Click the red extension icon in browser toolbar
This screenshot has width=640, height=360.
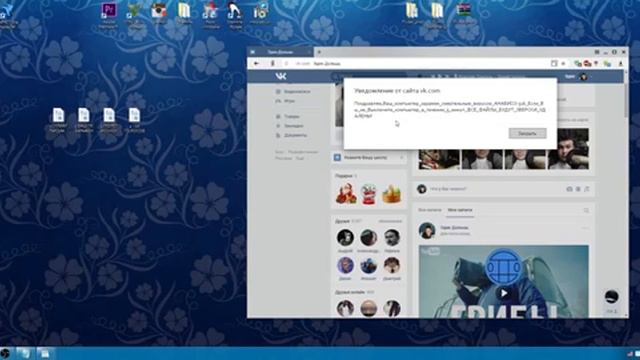(x=588, y=64)
